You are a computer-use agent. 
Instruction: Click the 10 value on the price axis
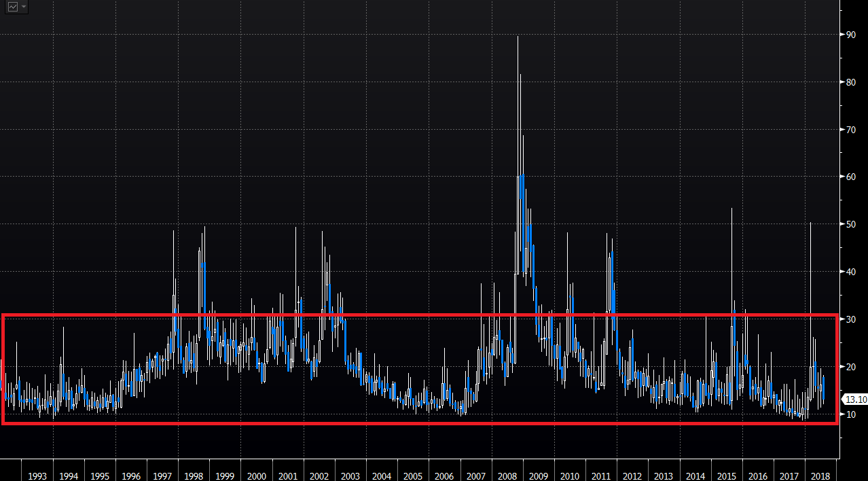coord(851,414)
